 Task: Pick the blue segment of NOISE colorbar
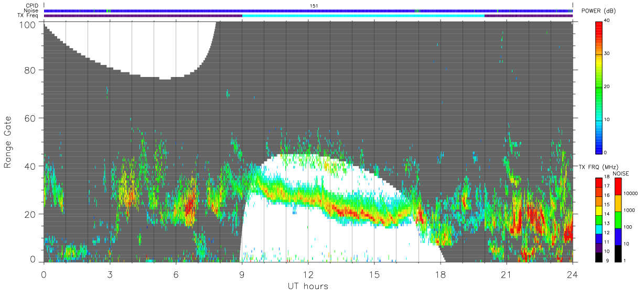(x=618, y=237)
